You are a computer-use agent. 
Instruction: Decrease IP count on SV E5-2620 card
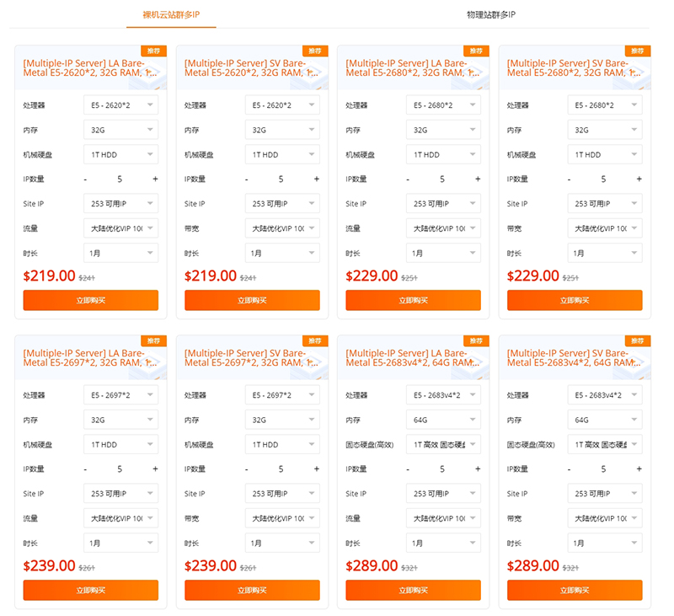[x=247, y=179]
